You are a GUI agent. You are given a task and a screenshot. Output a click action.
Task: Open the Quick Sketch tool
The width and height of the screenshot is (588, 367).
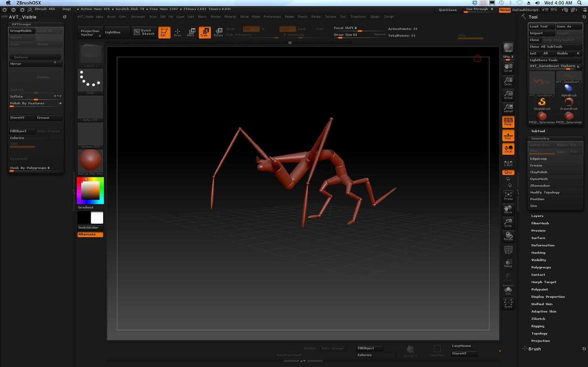click(x=143, y=32)
